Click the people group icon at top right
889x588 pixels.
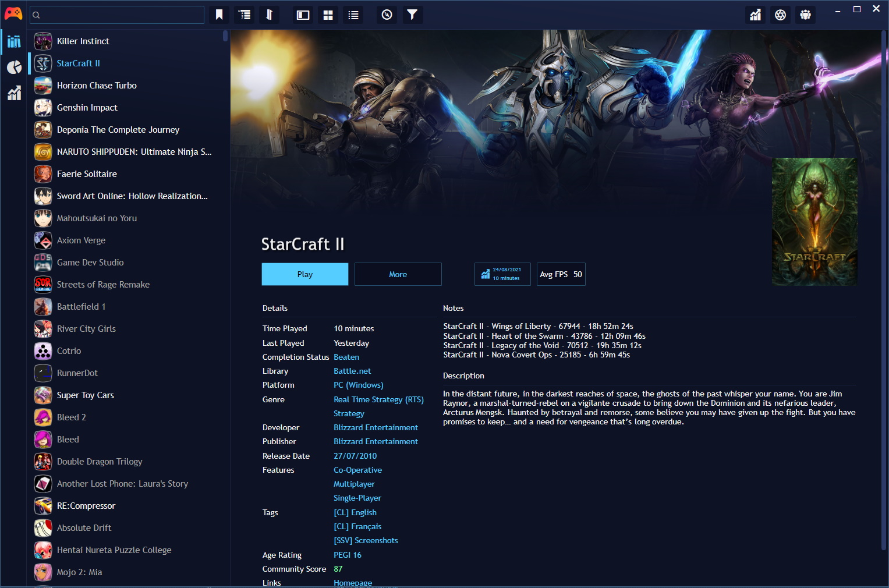(805, 15)
